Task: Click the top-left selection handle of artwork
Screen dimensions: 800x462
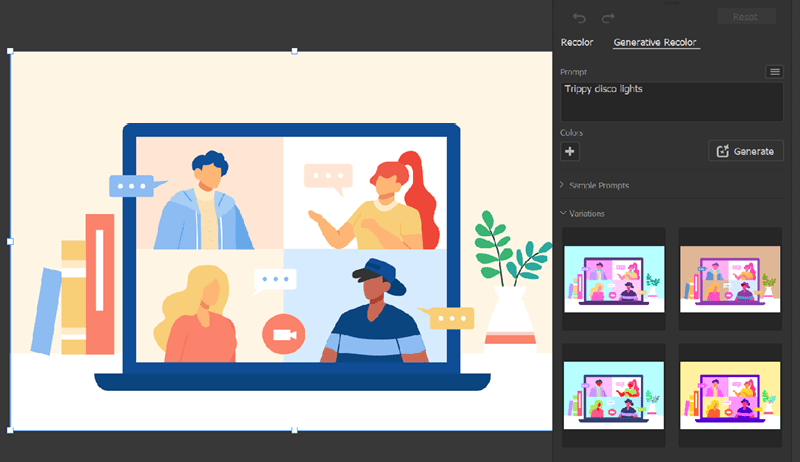Action: point(10,51)
